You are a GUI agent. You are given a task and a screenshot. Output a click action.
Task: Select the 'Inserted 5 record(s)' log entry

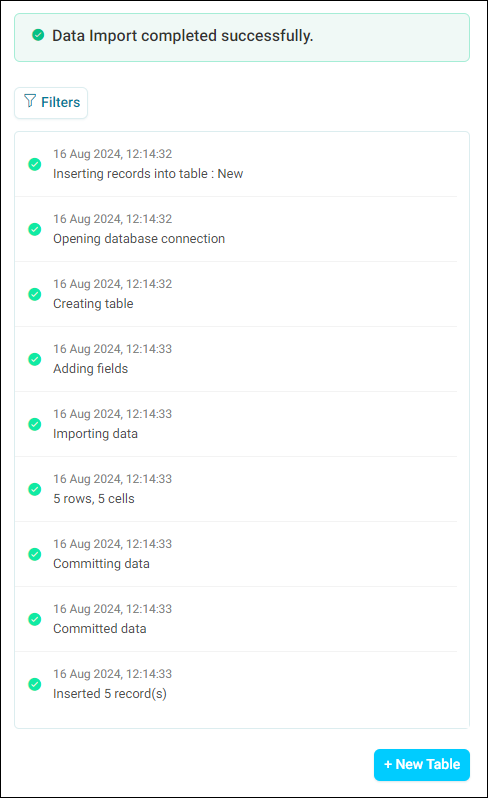pyautogui.click(x=236, y=684)
